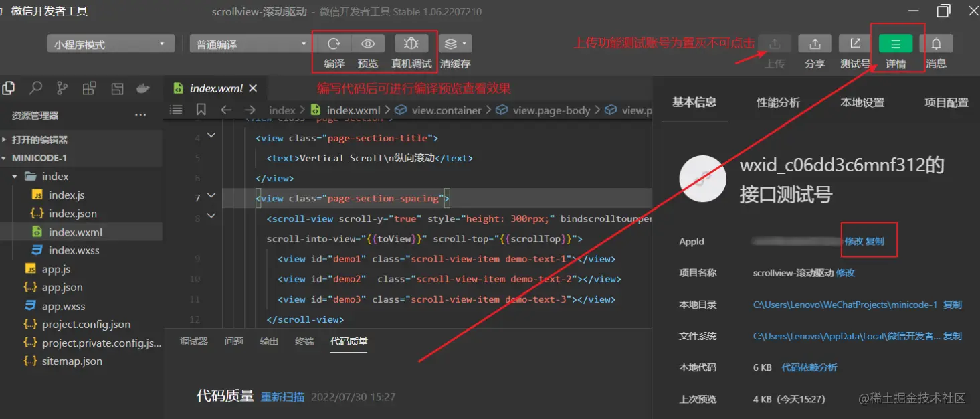Open the 测试号 test account icon
Image resolution: width=980 pixels, height=419 pixels.
click(x=855, y=44)
